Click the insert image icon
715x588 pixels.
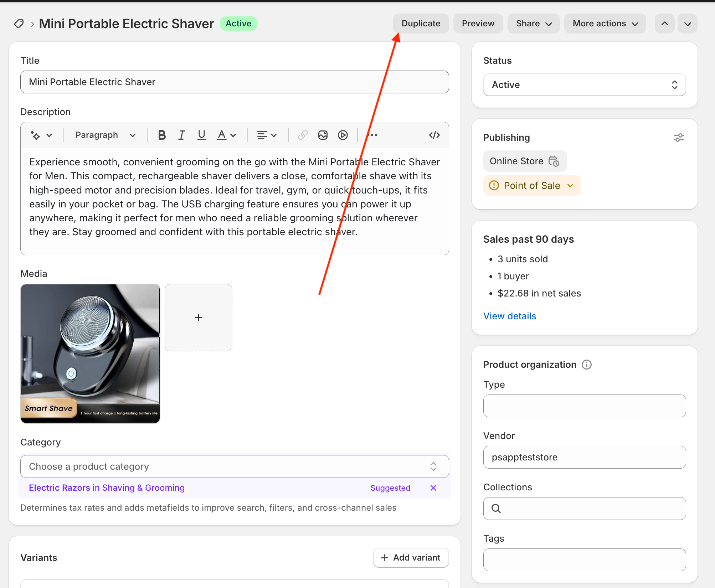[x=323, y=135]
